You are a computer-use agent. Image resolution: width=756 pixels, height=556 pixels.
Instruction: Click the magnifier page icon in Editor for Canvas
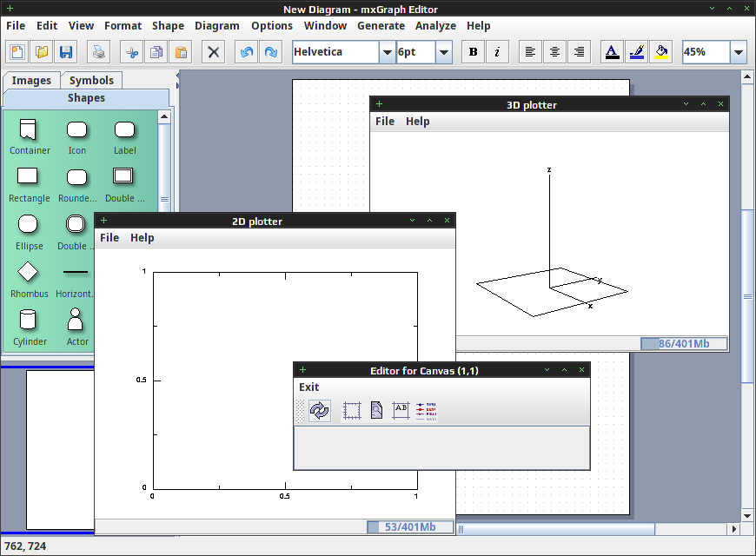376,411
